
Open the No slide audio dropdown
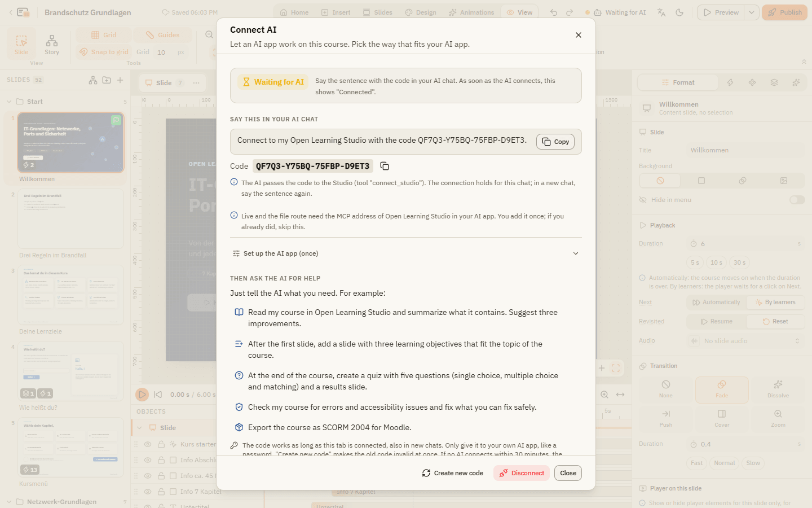pyautogui.click(x=745, y=341)
